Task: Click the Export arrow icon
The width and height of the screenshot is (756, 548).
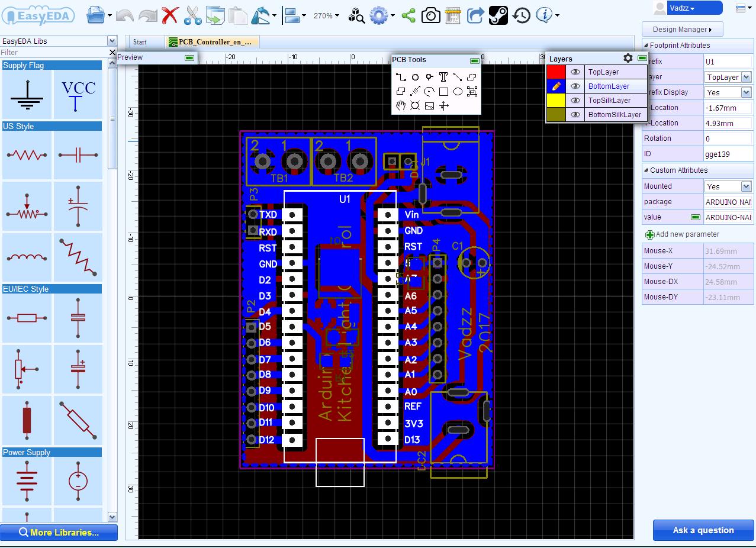Action: [475, 15]
